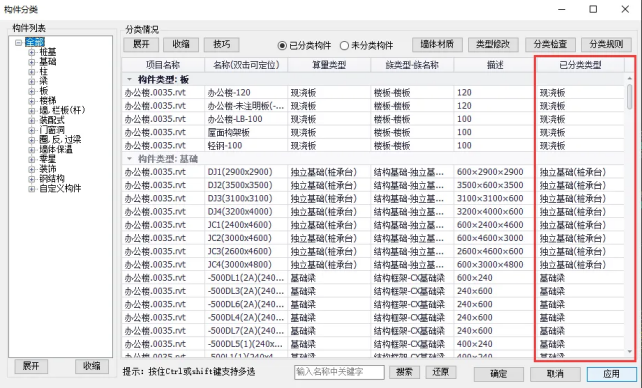This screenshot has width=642, height=388.
Task: Select the 自定义构件 tree item
Action: tap(60, 189)
